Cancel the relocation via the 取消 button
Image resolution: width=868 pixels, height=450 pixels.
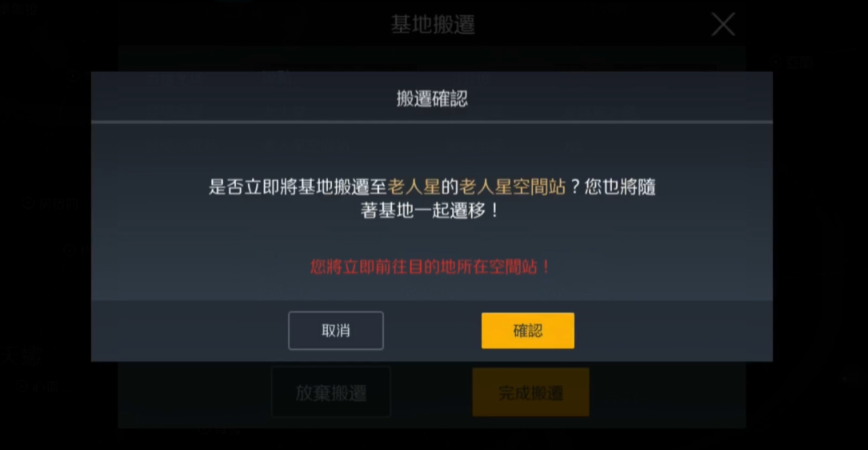pos(335,331)
